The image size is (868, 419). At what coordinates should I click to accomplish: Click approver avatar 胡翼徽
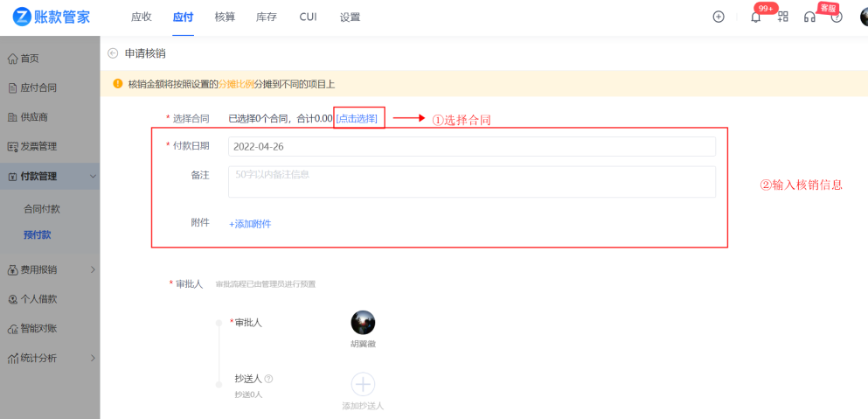363,323
